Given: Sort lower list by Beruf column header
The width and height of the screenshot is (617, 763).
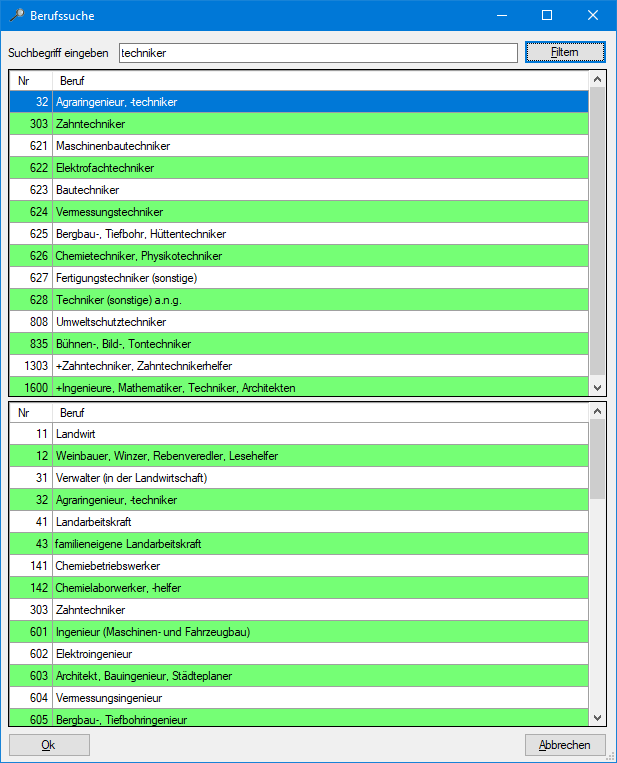Looking at the screenshot, I should pyautogui.click(x=320, y=412).
